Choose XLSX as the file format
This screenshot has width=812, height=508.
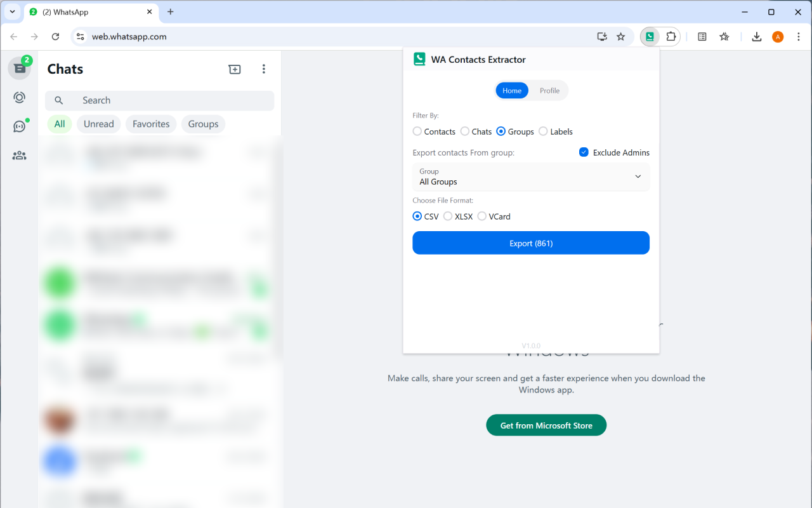[x=447, y=216]
